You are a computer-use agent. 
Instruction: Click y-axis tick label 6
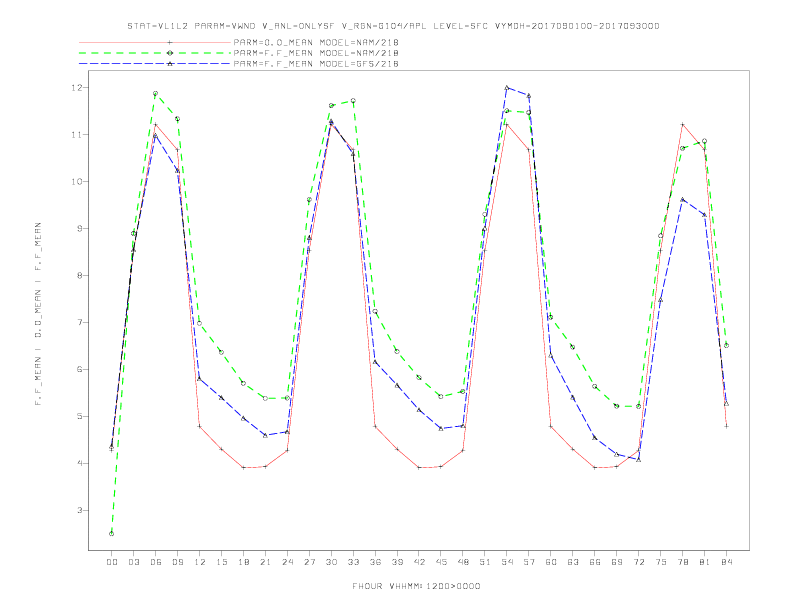tap(79, 369)
